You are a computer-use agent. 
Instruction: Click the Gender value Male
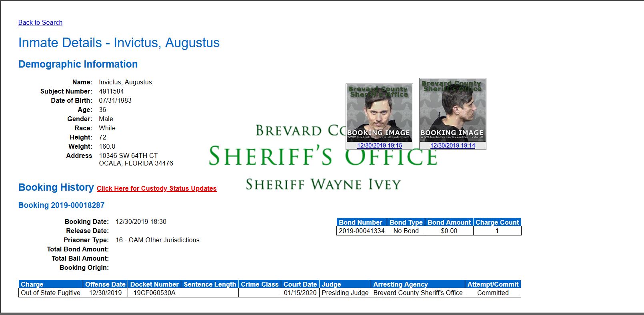pyautogui.click(x=106, y=119)
